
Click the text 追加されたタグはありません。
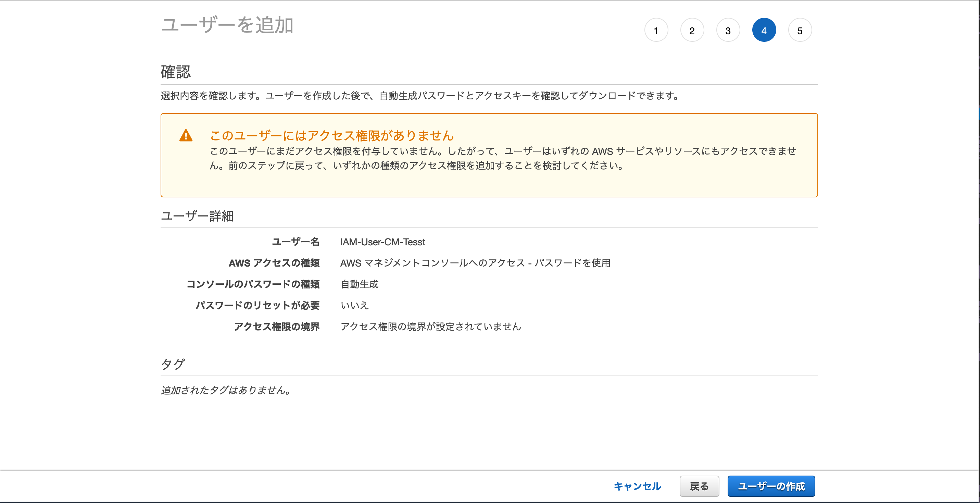226,390
